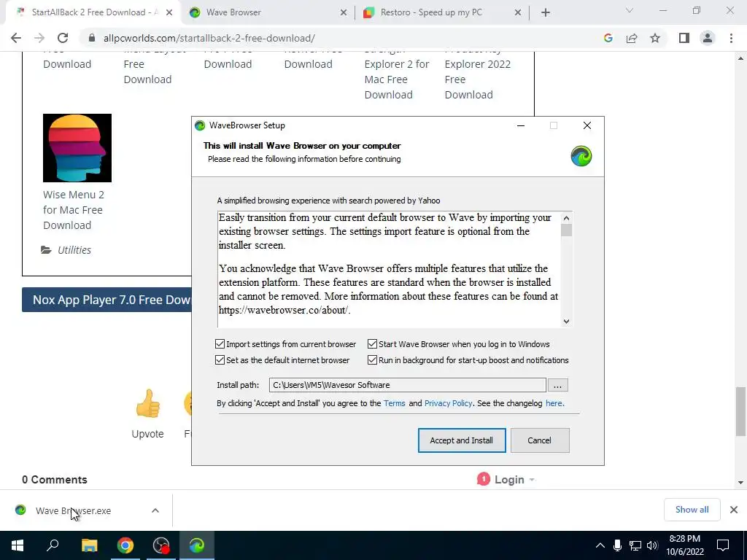Image resolution: width=747 pixels, height=560 pixels.
Task: Open the Windows Start menu
Action: tap(18, 545)
